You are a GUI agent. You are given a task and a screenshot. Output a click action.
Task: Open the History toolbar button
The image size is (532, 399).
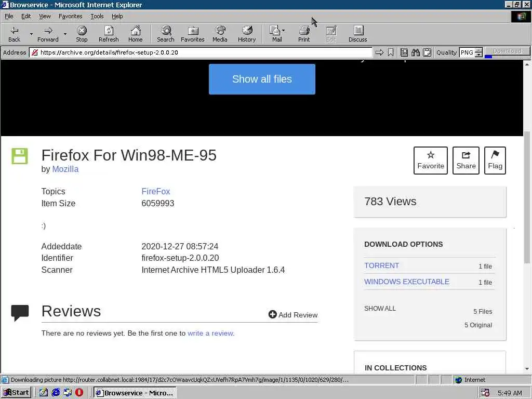click(x=247, y=34)
